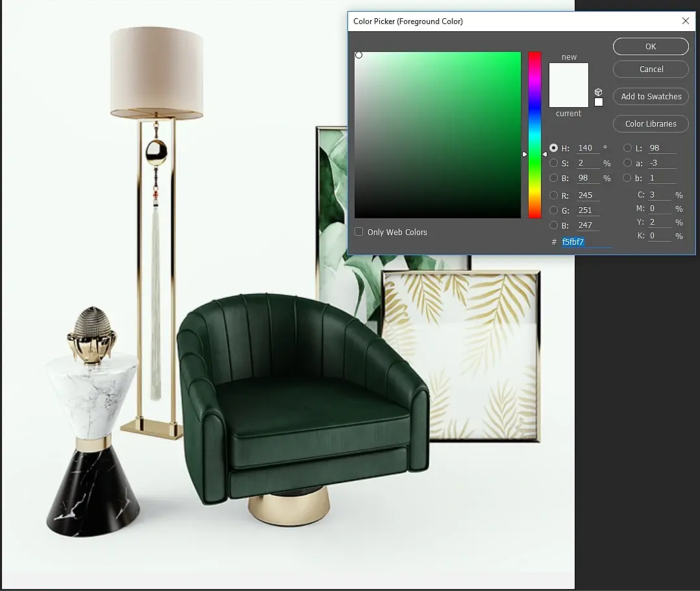Image resolution: width=700 pixels, height=591 pixels.
Task: Click the gold palm leaf framed picture
Action: [x=462, y=356]
